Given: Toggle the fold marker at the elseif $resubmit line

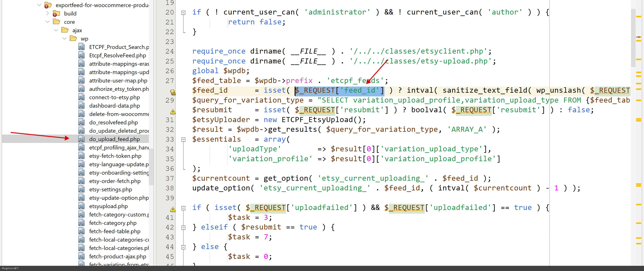Looking at the screenshot, I should coord(183,228).
